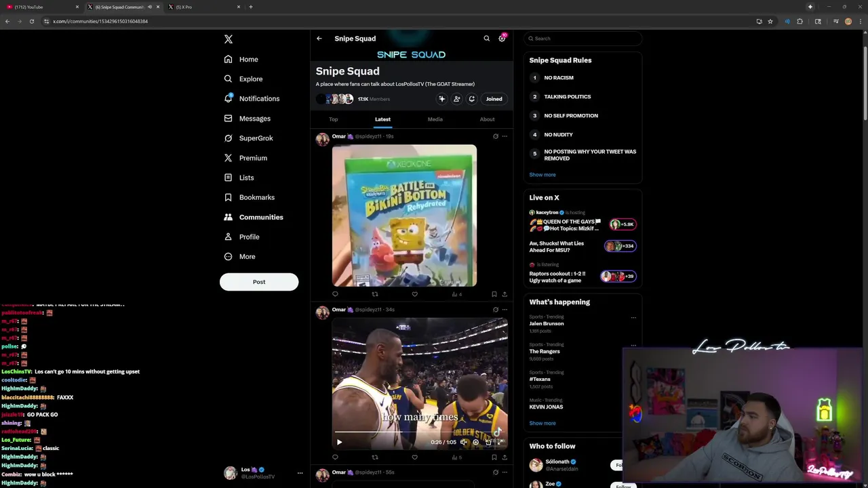The image size is (868, 488).
Task: Click Grok explain icon on the 19s post
Action: pyautogui.click(x=496, y=136)
